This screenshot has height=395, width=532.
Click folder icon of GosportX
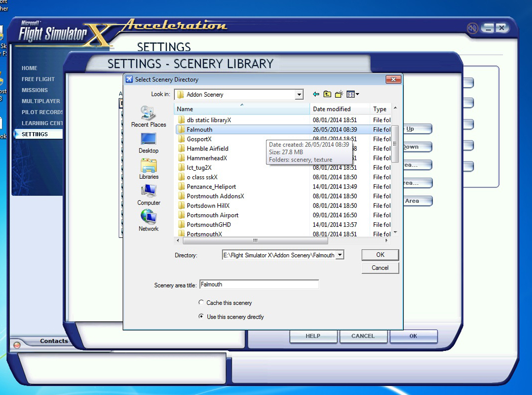coord(181,139)
